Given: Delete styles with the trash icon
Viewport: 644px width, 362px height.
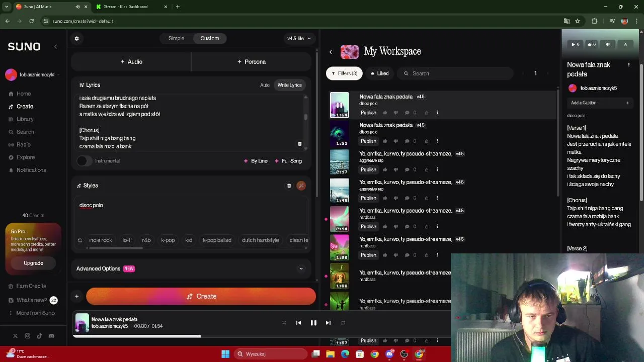Looking at the screenshot, I should pos(289,186).
